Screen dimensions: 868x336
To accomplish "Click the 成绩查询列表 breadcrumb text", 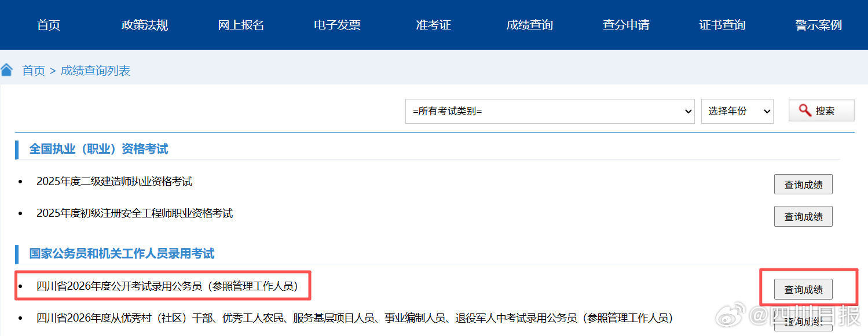I will click(x=96, y=71).
